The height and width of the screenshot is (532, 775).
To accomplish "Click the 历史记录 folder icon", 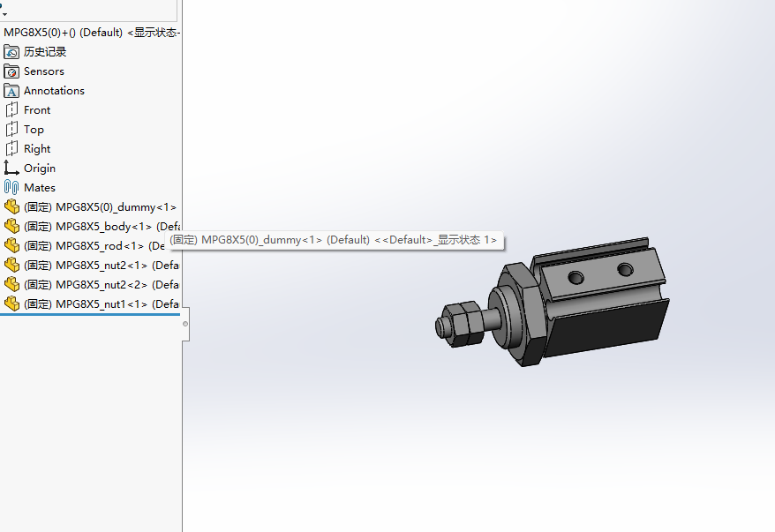I will [x=11, y=52].
